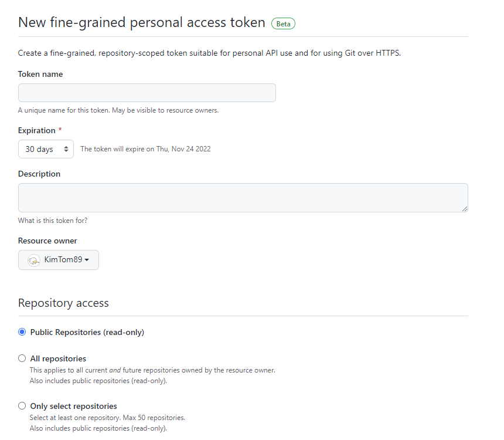Click the Beta badge beside the heading
The height and width of the screenshot is (440, 504).
click(x=283, y=23)
